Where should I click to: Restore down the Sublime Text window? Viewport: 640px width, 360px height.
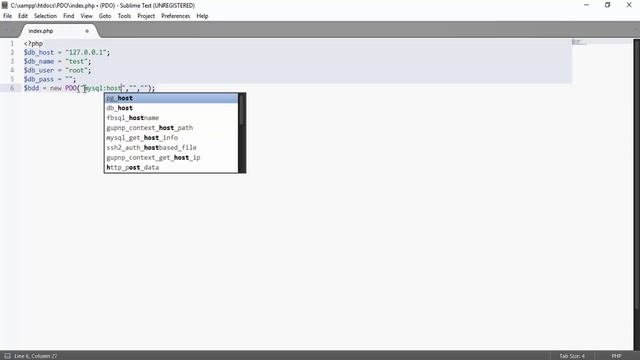coord(608,5)
